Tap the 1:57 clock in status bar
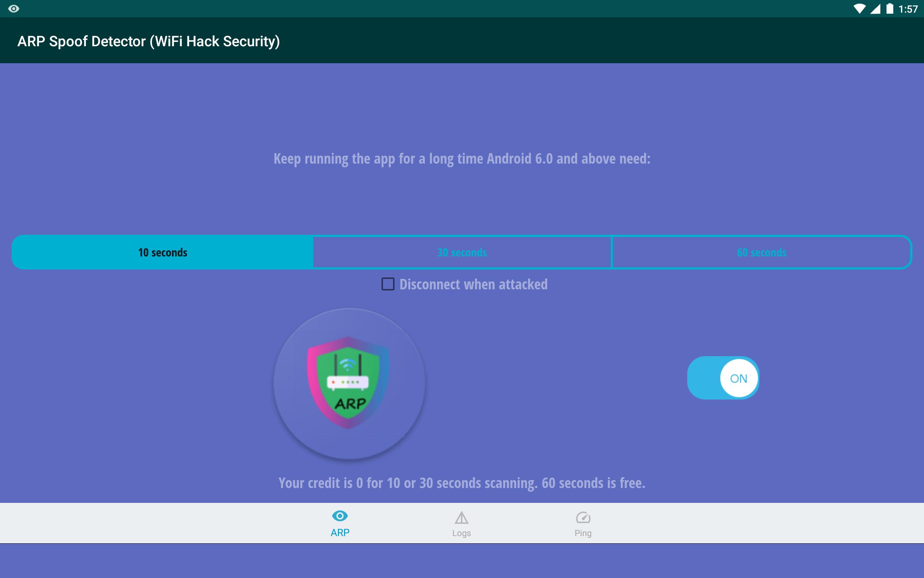924x578 pixels. point(908,9)
